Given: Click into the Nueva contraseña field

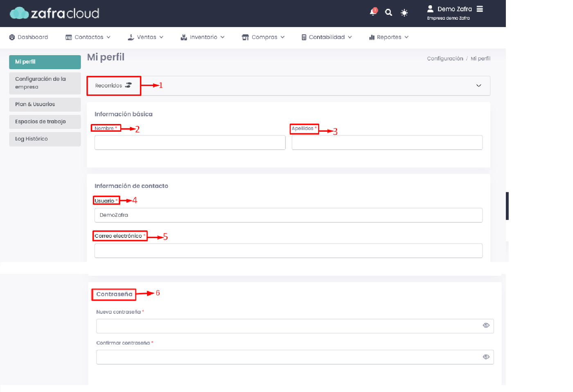Looking at the screenshot, I should [295, 326].
